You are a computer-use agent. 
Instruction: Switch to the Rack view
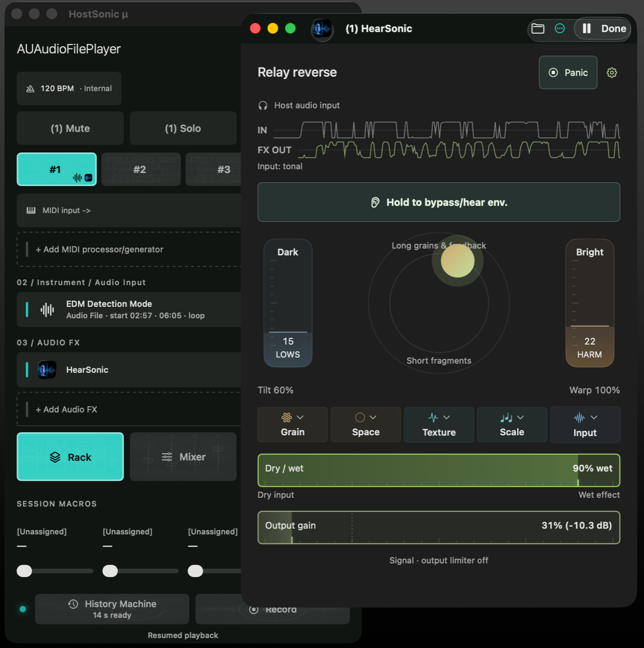pos(70,457)
